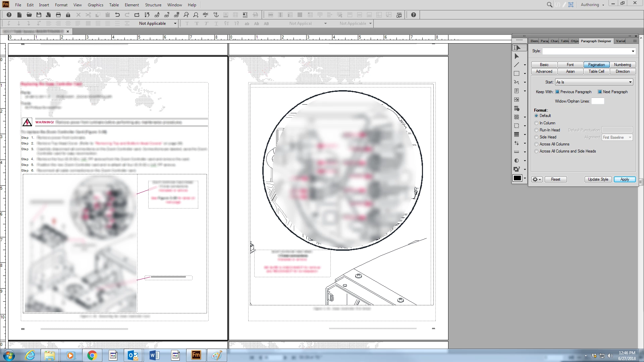
Task: Click the Update Style button
Action: (x=598, y=179)
